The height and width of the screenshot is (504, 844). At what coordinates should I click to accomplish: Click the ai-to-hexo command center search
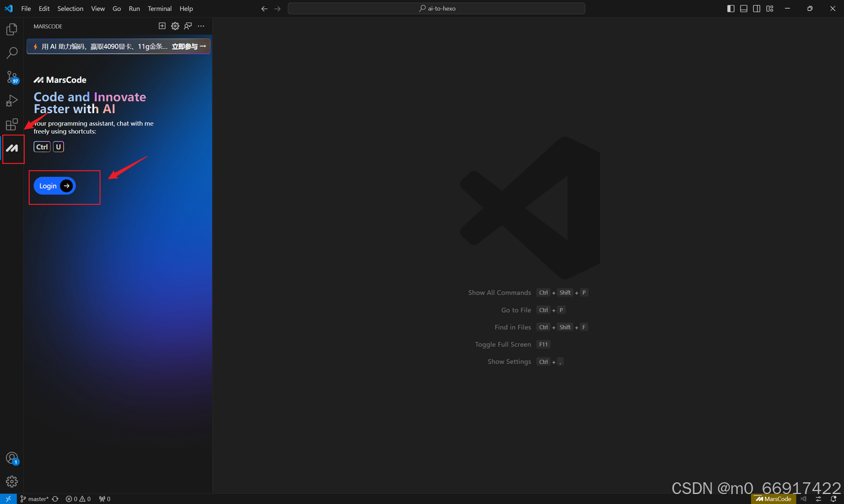click(437, 8)
